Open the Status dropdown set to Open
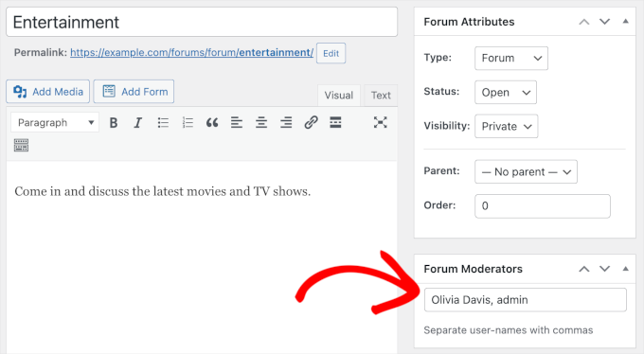644x354 pixels. pos(506,93)
